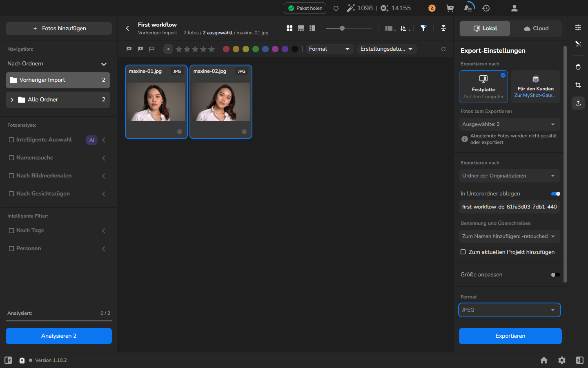Open the Ausgewählte: 2 dropdown

pos(510,124)
